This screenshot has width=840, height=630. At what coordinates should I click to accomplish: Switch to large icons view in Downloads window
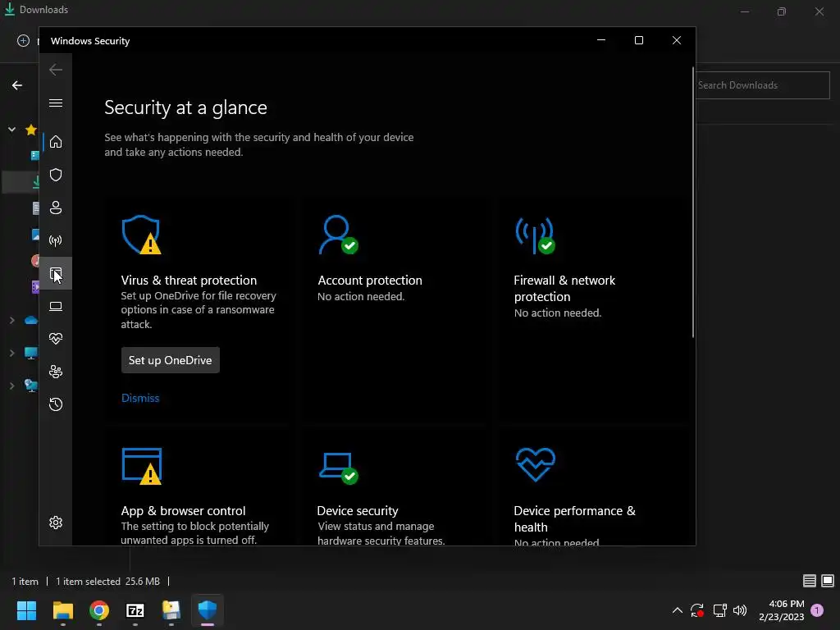pos(828,581)
